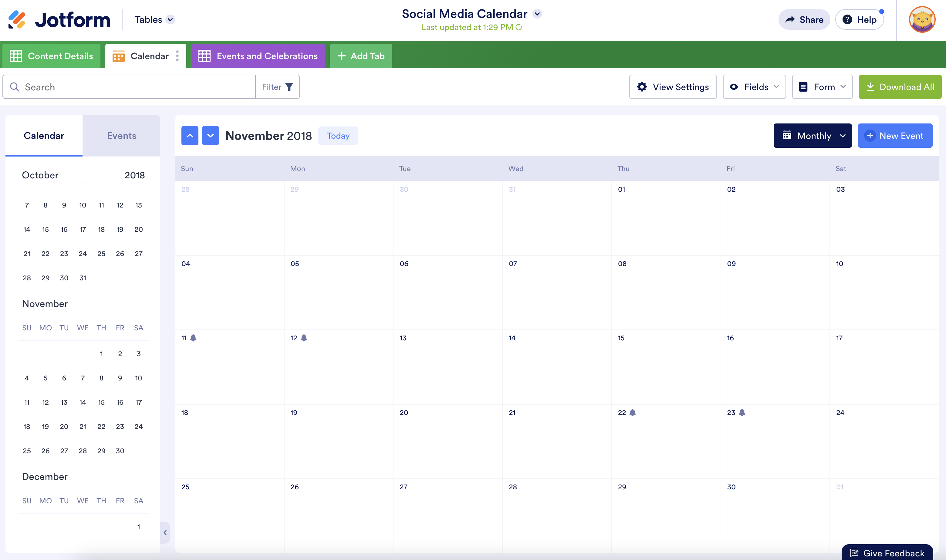Click the Filter funnel button
Image resolution: width=946 pixels, height=560 pixels.
pyautogui.click(x=277, y=87)
